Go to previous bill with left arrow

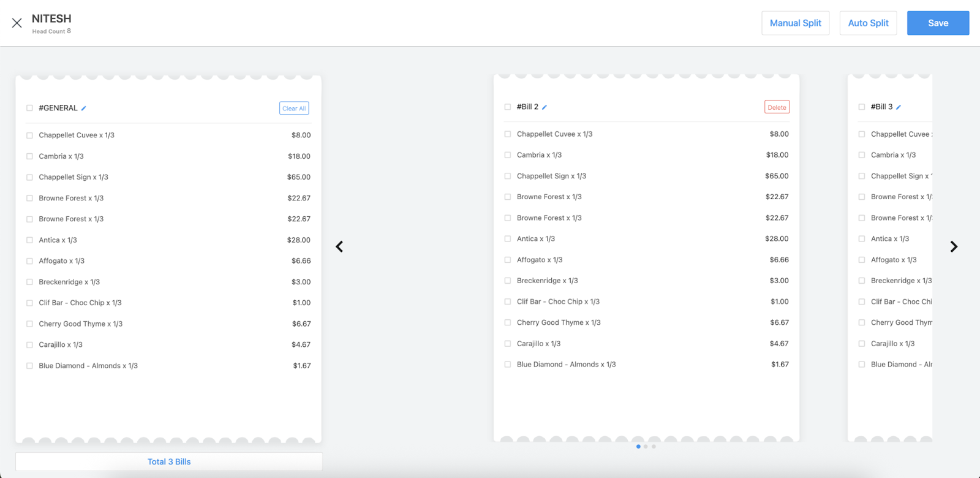339,246
